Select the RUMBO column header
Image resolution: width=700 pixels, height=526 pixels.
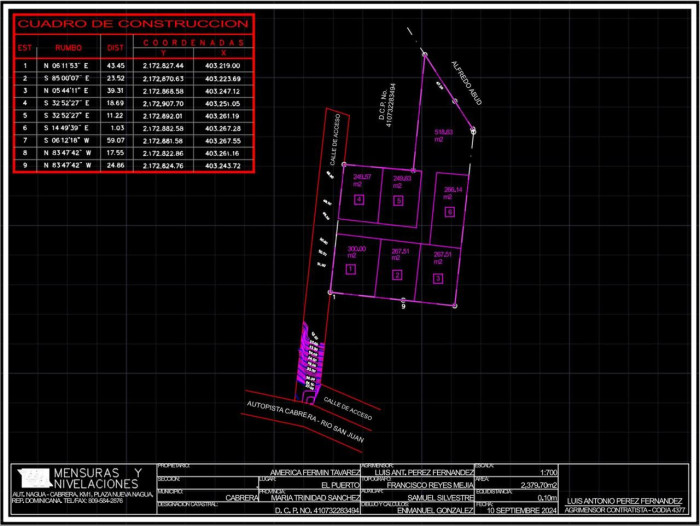click(x=68, y=48)
